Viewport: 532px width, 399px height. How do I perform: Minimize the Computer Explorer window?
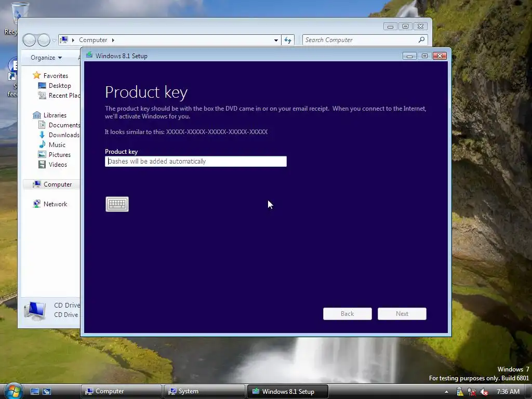(x=391, y=26)
